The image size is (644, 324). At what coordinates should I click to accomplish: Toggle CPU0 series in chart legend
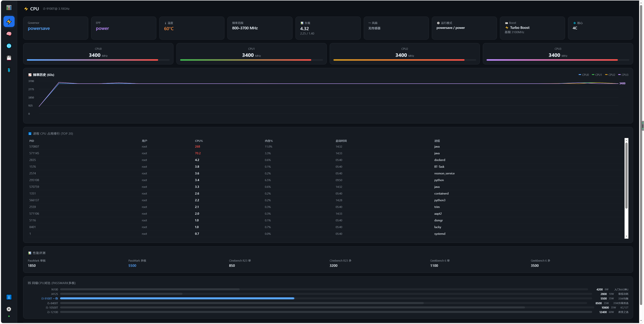pos(583,75)
